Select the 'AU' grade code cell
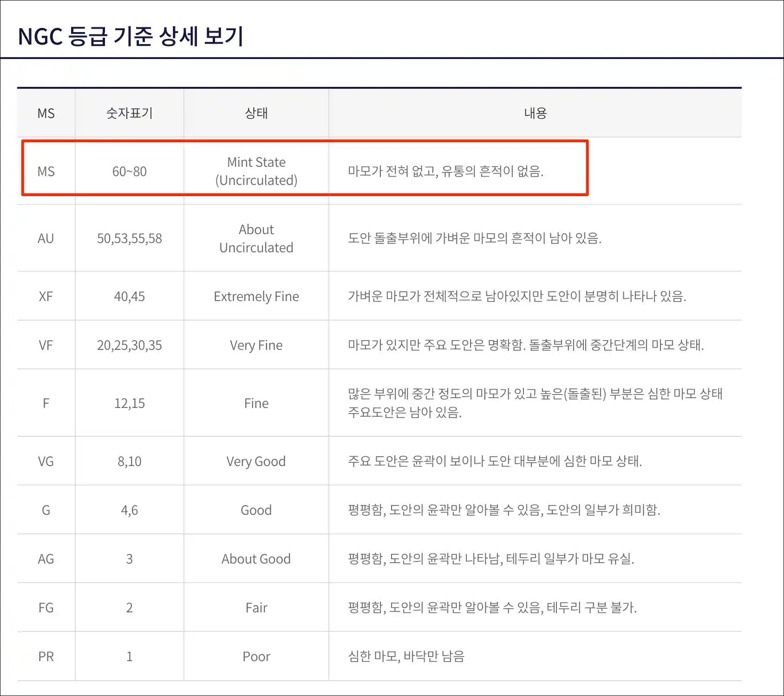 [46, 238]
